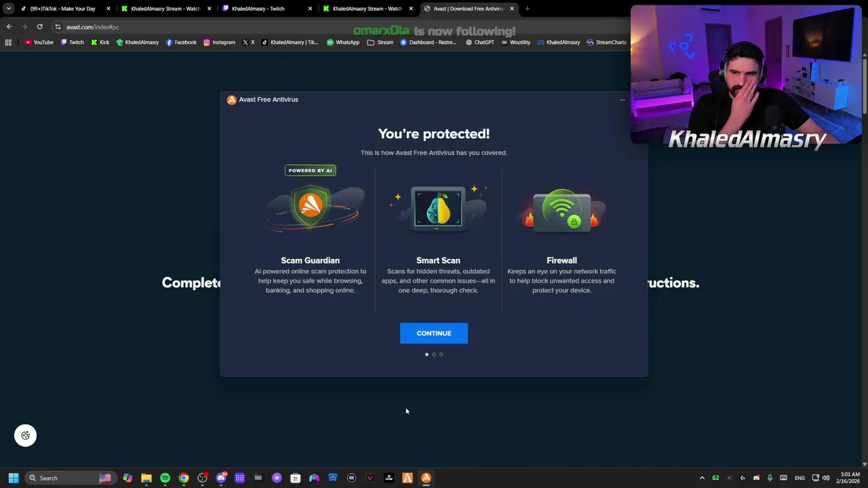Image resolution: width=868 pixels, height=488 pixels.
Task: Click the avast.com address bar
Action: tap(339, 27)
